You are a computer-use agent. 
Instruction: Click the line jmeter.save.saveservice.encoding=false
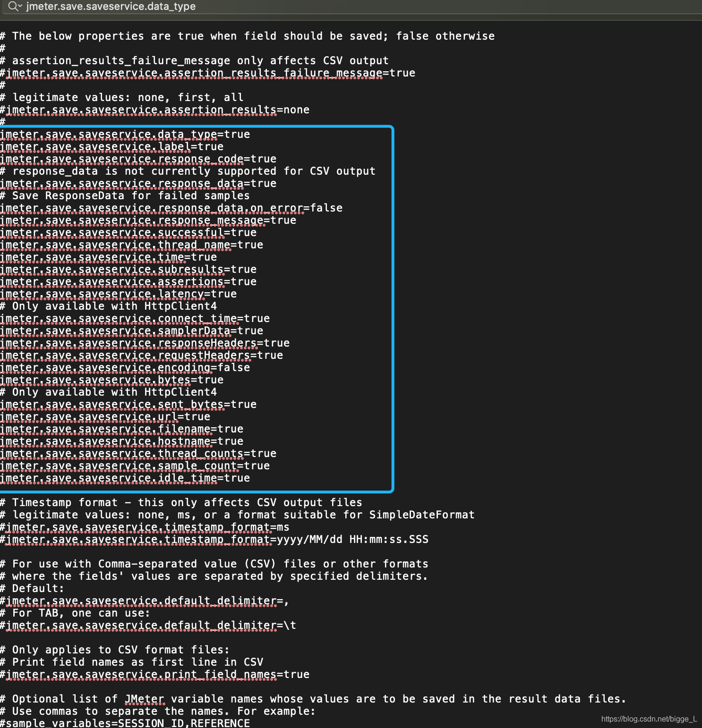(125, 368)
